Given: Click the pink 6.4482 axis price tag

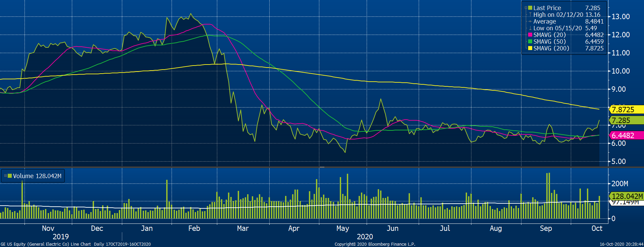Looking at the screenshot, I should (625, 135).
